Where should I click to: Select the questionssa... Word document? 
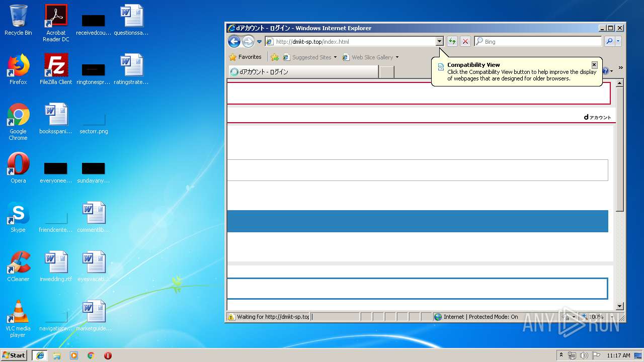click(131, 20)
